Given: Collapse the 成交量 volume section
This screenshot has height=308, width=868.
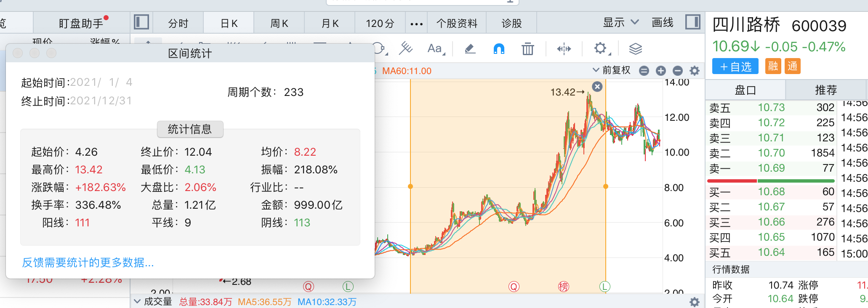Looking at the screenshot, I should pyautogui.click(x=137, y=301).
